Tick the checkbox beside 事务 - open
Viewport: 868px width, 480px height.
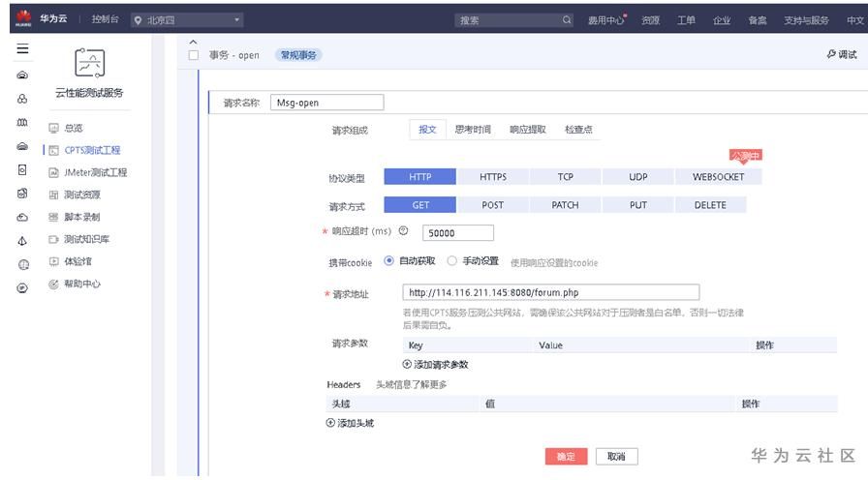pos(193,55)
